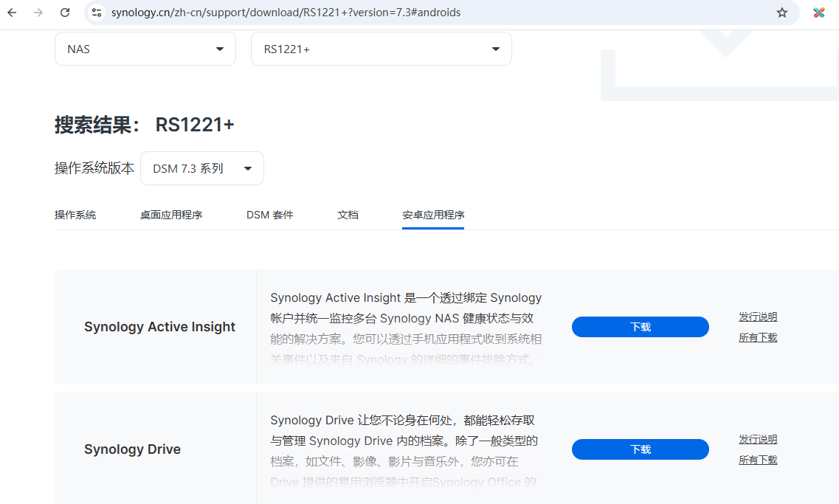
Task: View 所有下载 for Synology Active Insight
Action: 758,337
